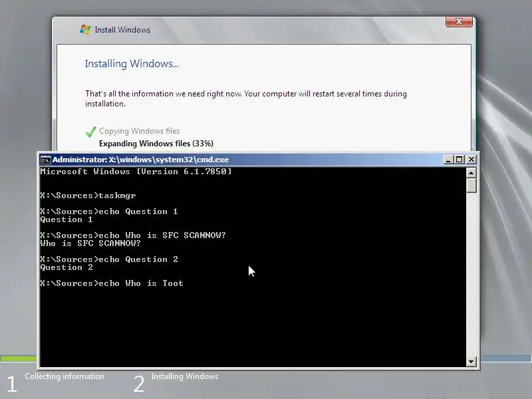Viewport: 532px width, 399px height.
Task: Maximize the Administrator cmd.exe window
Action: point(460,160)
